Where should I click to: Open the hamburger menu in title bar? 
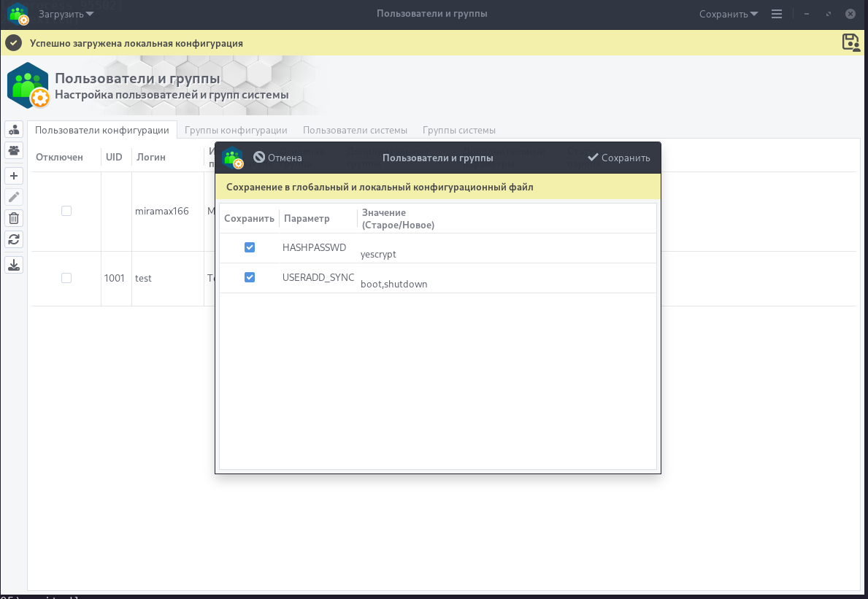point(776,14)
